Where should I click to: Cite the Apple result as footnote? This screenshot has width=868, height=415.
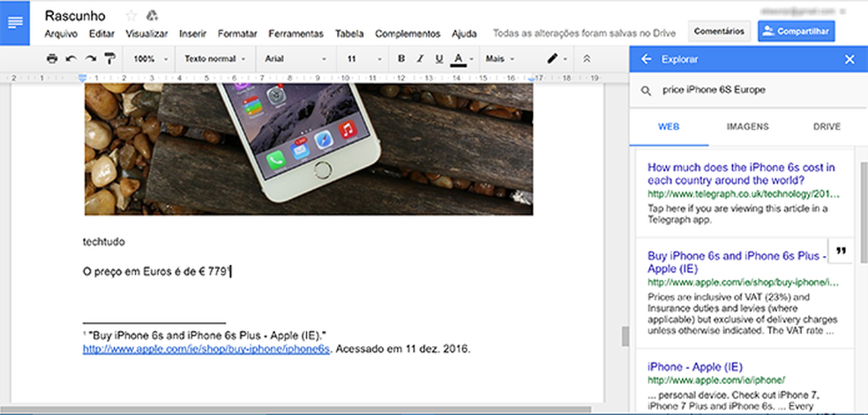841,251
